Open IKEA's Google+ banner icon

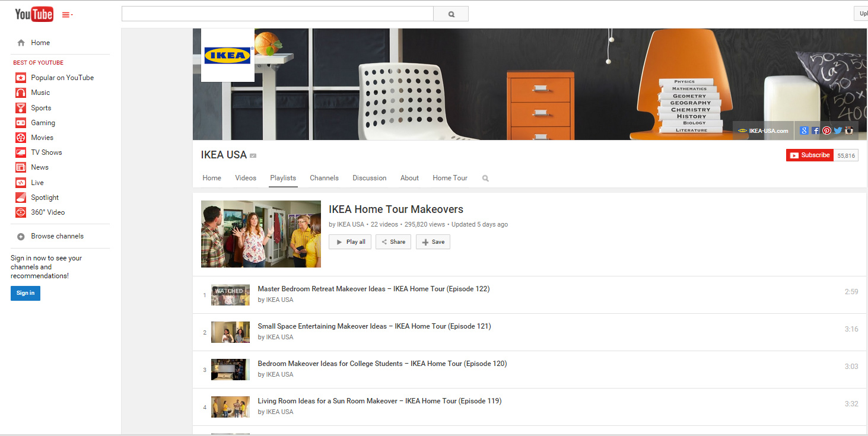[804, 131]
